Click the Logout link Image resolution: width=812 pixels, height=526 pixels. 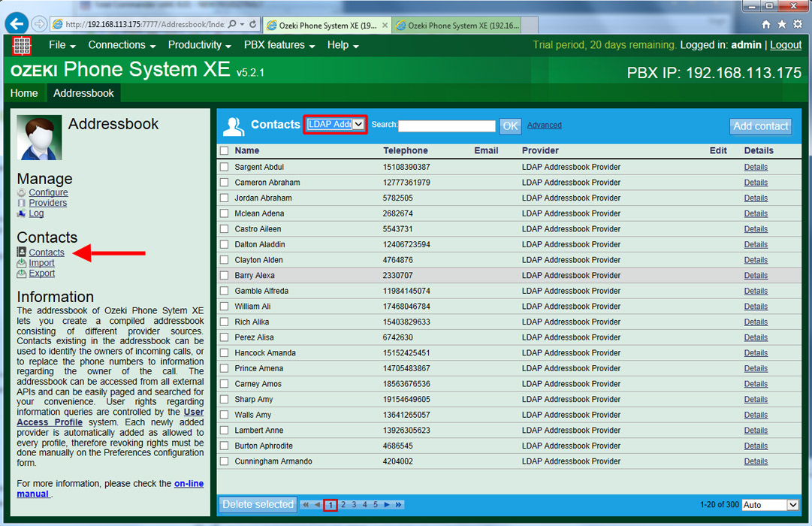click(786, 45)
